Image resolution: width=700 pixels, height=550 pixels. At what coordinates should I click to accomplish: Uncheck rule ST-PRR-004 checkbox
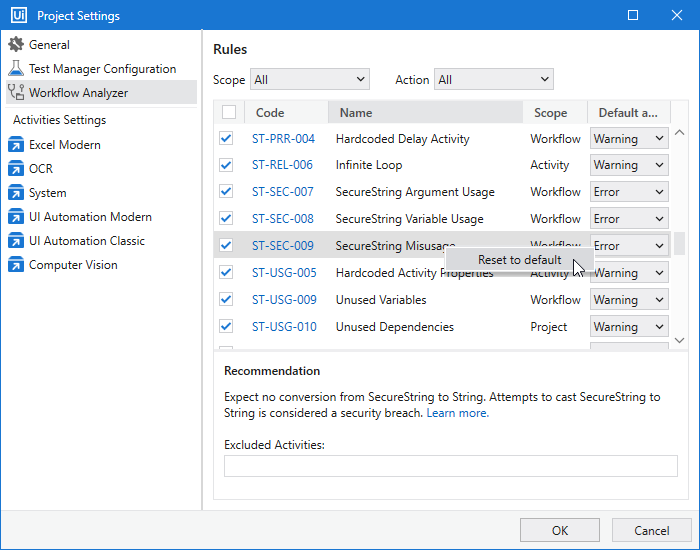226,138
